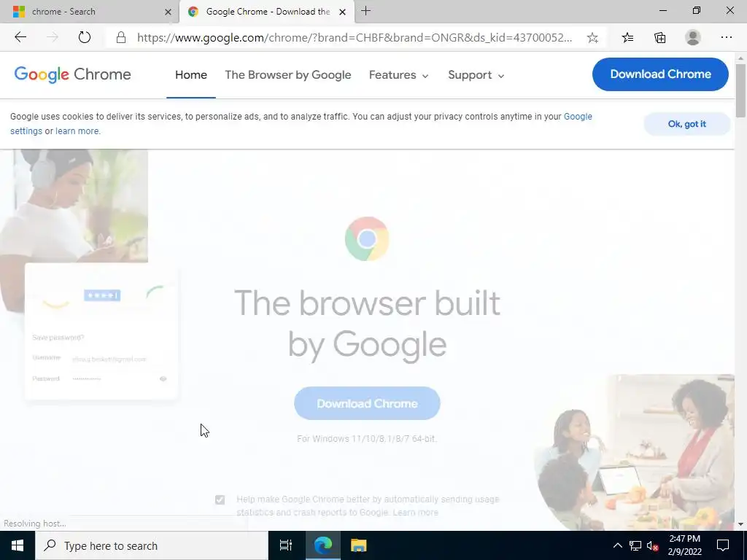
Task: Open Microsoft Edge from the taskbar
Action: click(322, 545)
